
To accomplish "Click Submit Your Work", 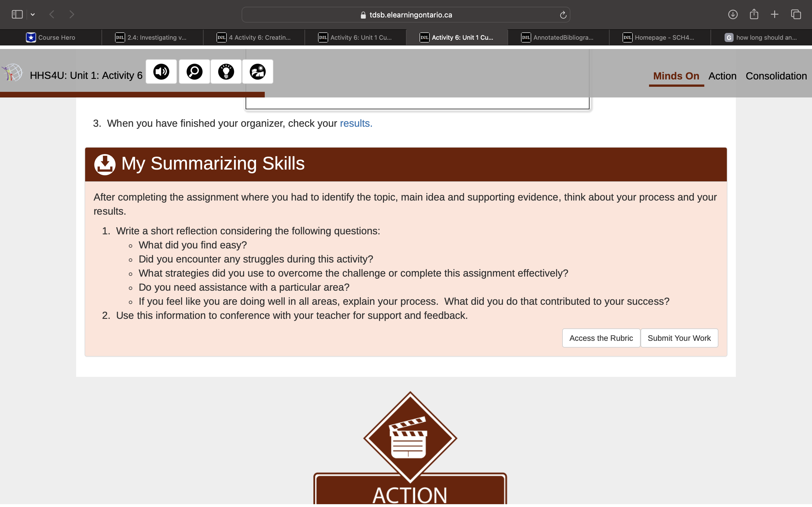I will point(679,338).
